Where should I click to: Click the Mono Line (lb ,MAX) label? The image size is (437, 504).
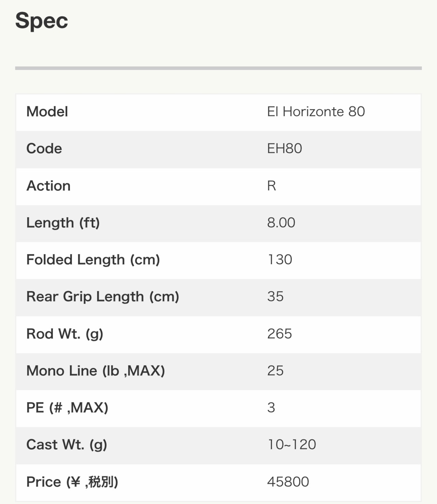[96, 371]
